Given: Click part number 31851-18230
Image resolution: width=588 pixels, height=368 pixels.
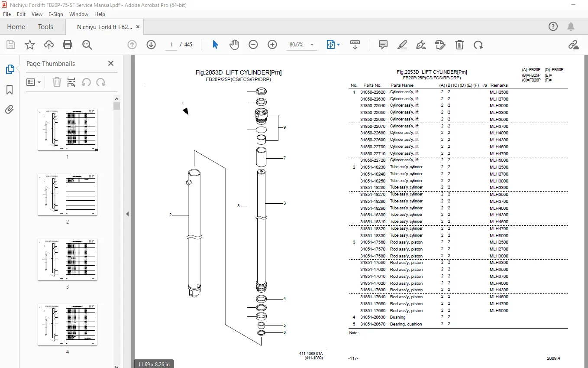Looking at the screenshot, I should click(373, 167).
